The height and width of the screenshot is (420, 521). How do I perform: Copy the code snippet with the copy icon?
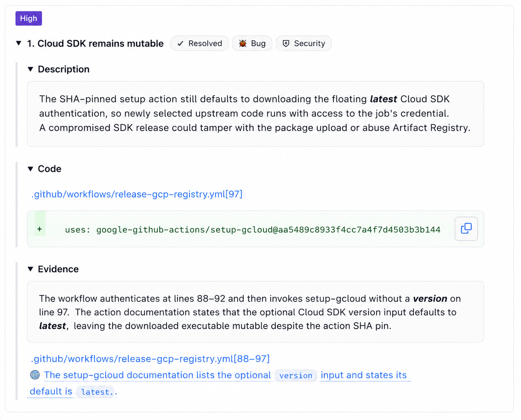(x=466, y=229)
